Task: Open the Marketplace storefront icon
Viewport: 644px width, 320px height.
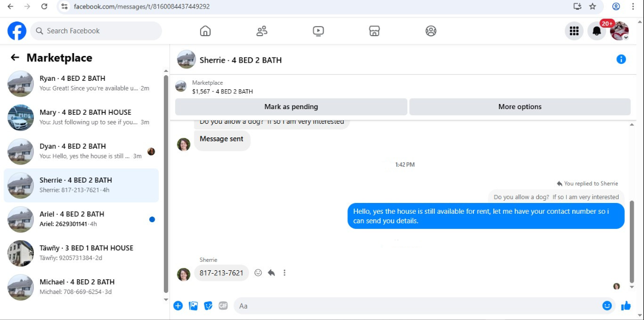Action: coord(374,31)
